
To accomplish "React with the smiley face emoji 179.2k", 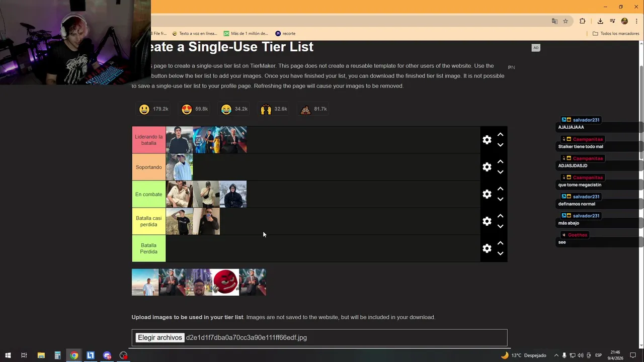I will click(153, 109).
